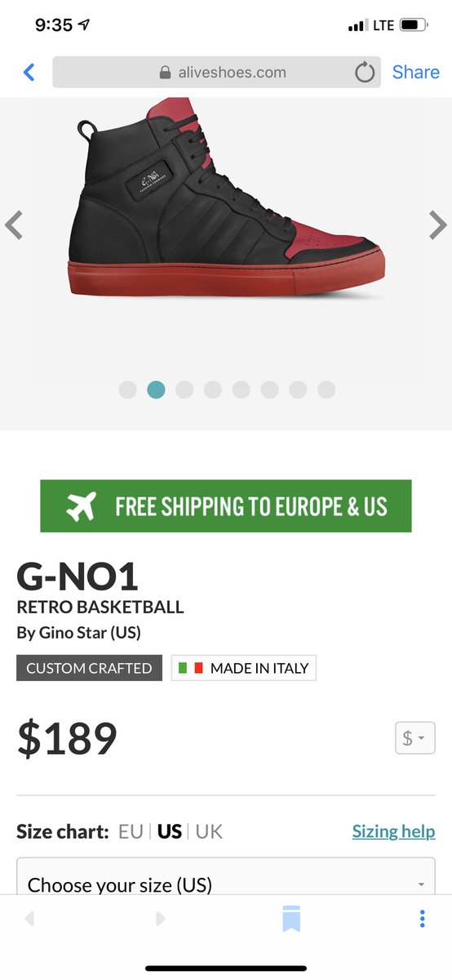The width and height of the screenshot is (452, 980).
Task: Open bookmarks using the blue bookmark icon
Action: pos(291,919)
